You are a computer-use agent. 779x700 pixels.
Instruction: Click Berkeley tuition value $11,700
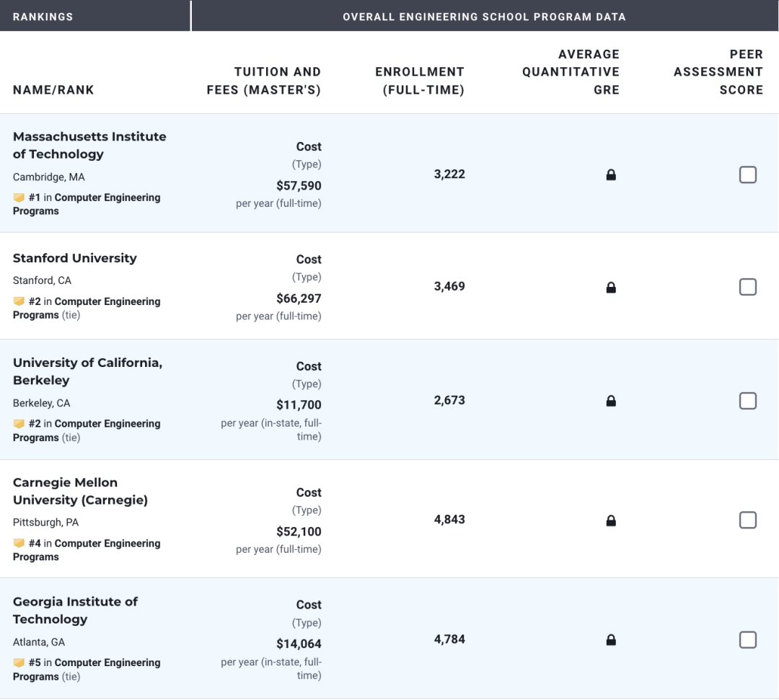299,404
